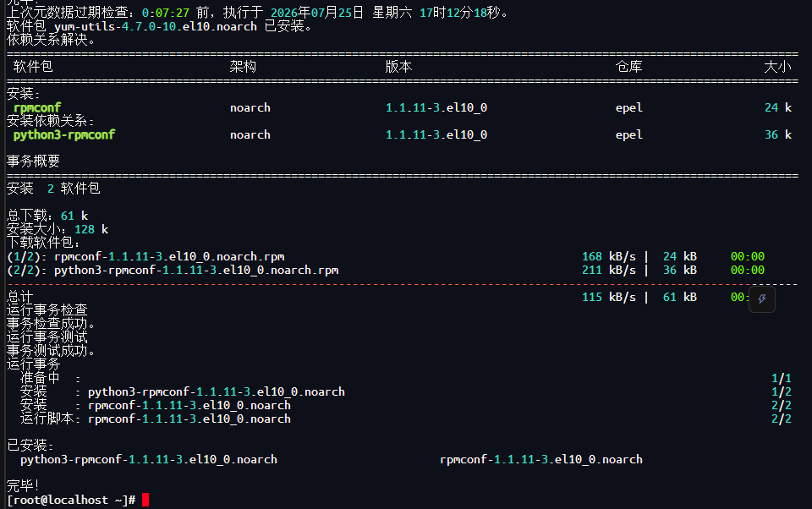812x509 pixels.
Task: Click the '36 kB' downloaded size
Action: pyautogui.click(x=680, y=271)
